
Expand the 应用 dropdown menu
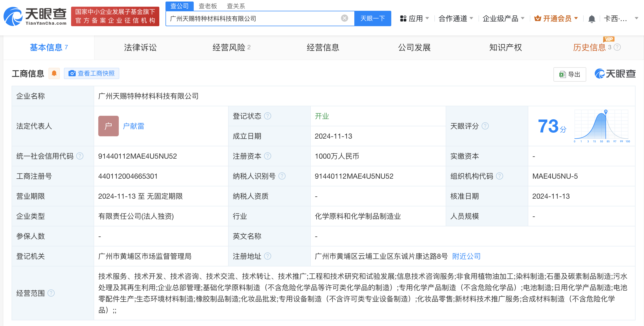point(414,18)
